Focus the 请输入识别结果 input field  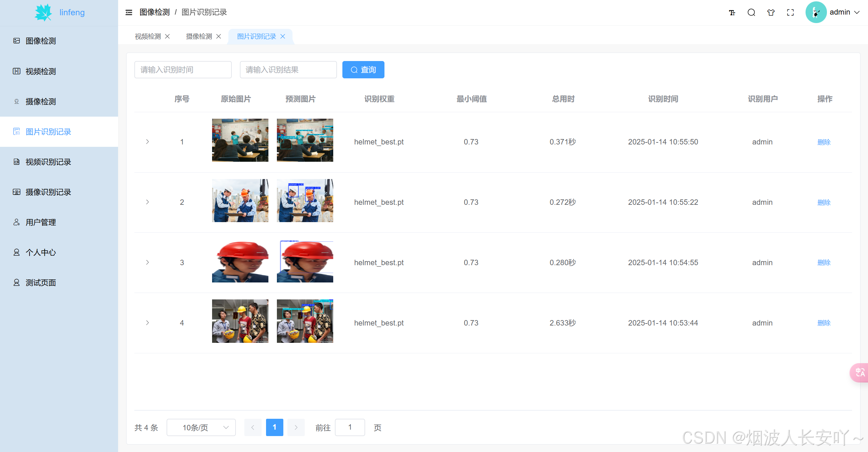point(288,70)
